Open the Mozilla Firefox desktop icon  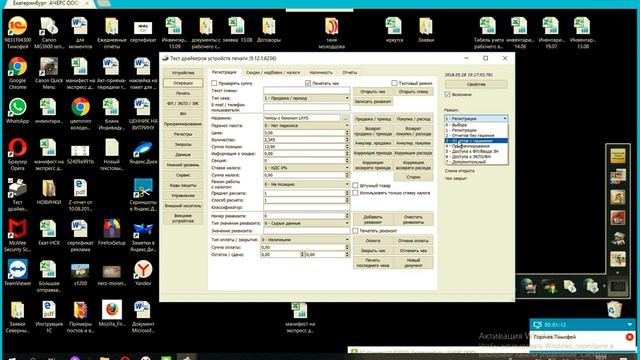click(111, 313)
